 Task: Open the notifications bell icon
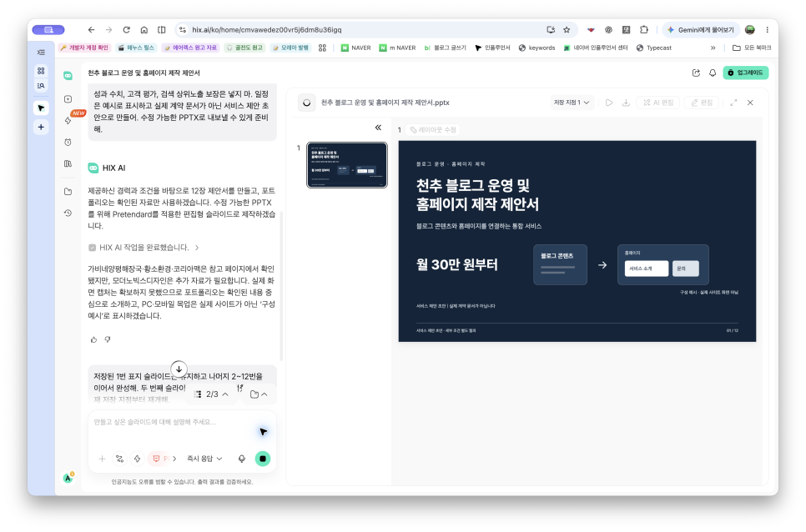[x=713, y=73]
